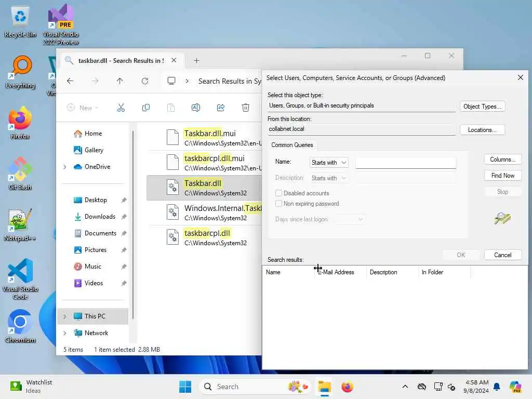This screenshot has width=532, height=399.
Task: Open a new tab in File Explorer
Action: point(196,61)
